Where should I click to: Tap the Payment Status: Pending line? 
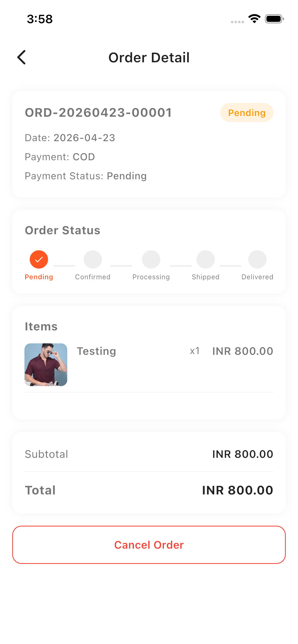tap(86, 176)
